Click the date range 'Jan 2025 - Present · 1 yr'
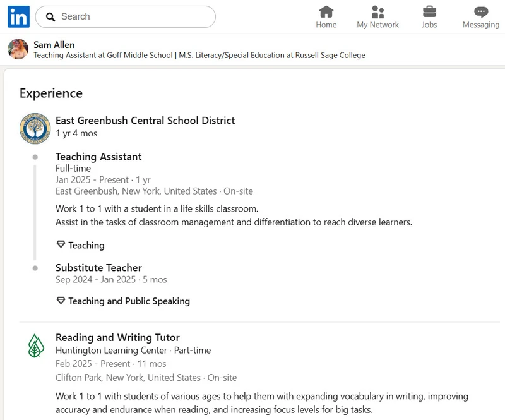Image resolution: width=505 pixels, height=420 pixels. (103, 180)
